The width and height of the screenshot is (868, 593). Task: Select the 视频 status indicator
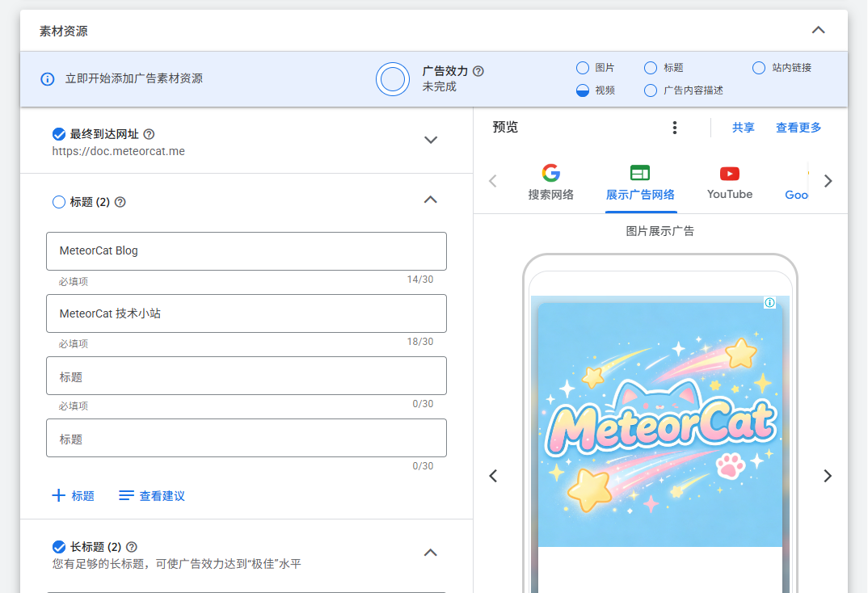pos(583,90)
